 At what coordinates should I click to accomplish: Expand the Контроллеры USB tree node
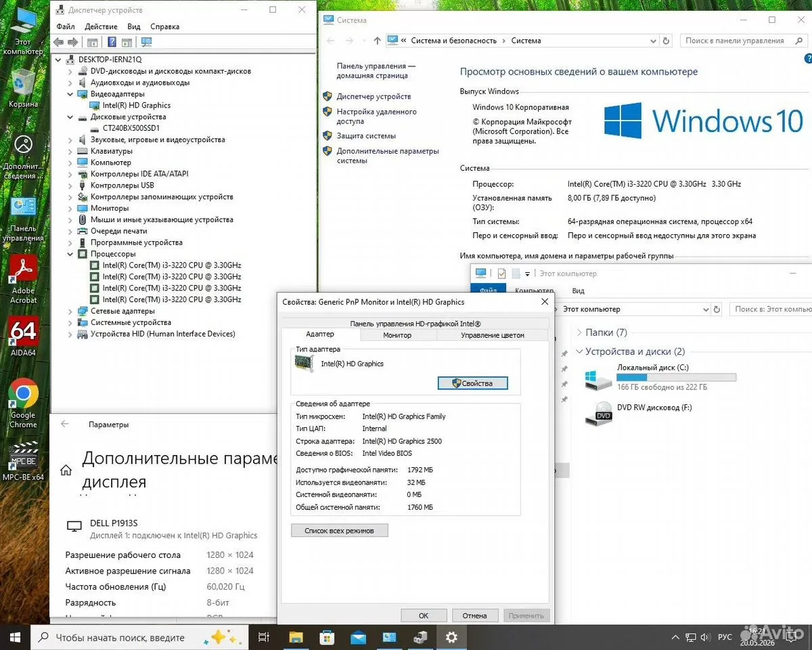click(70, 185)
